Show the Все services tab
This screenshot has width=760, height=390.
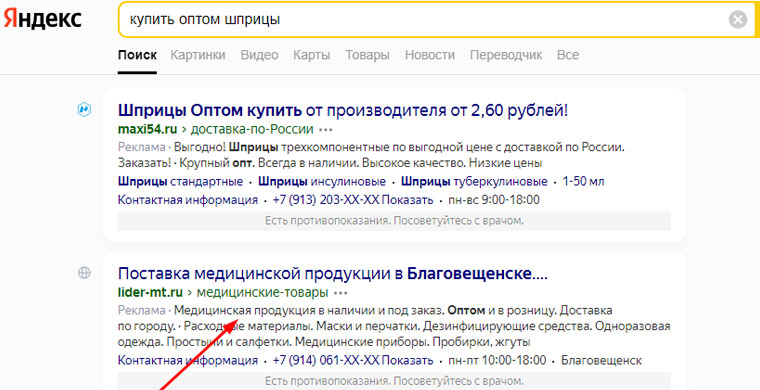pyautogui.click(x=568, y=55)
